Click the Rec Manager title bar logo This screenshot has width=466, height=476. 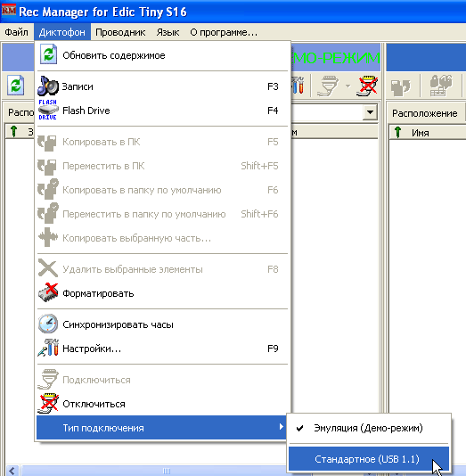pyautogui.click(x=9, y=11)
